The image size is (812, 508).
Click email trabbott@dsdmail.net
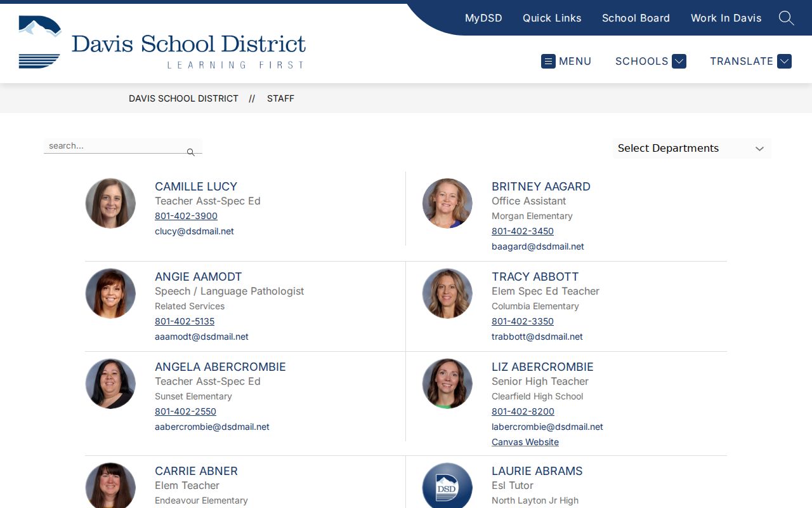[x=537, y=337]
